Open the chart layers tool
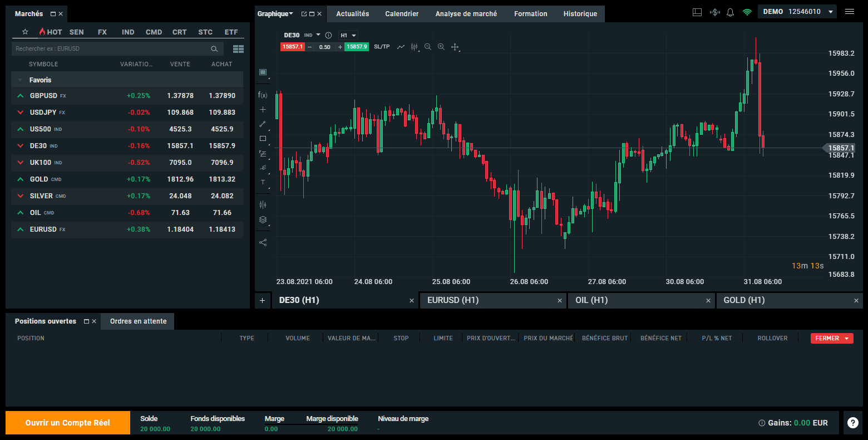This screenshot has height=440, width=868. pos(263,219)
